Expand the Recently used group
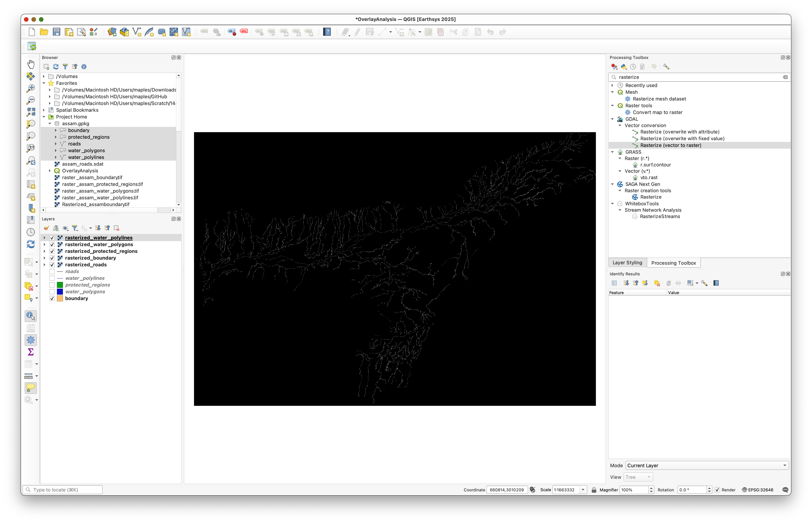Screen dimensions: 812x523 (x=612, y=86)
